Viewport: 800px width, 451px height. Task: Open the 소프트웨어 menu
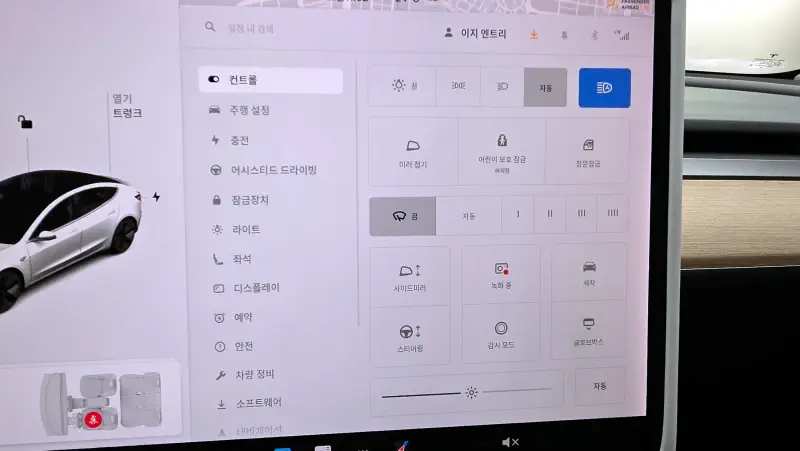pos(249,403)
